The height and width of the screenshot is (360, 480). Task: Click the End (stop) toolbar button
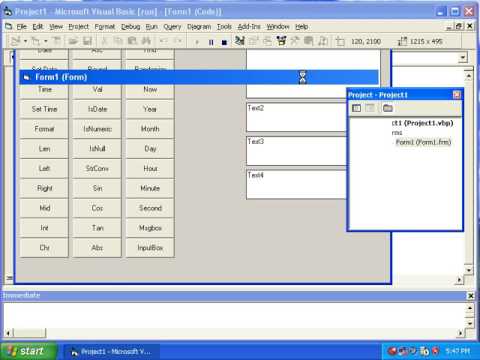click(x=224, y=42)
